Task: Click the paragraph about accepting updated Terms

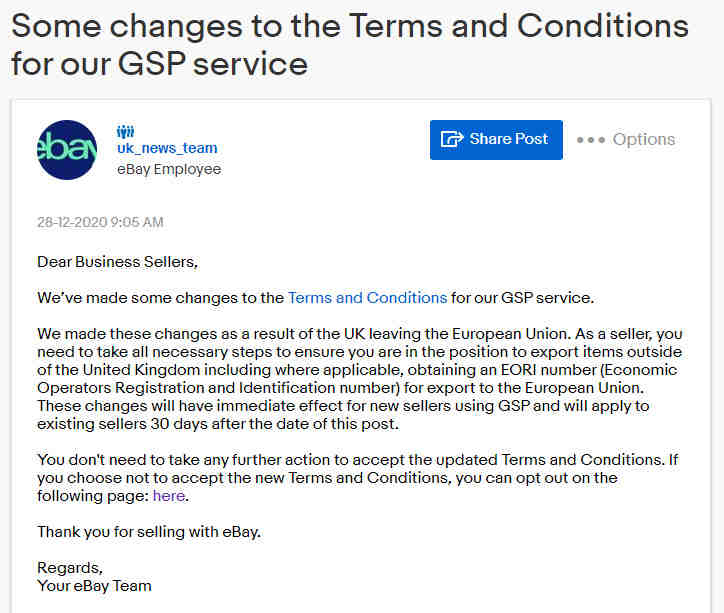Action: tap(358, 478)
